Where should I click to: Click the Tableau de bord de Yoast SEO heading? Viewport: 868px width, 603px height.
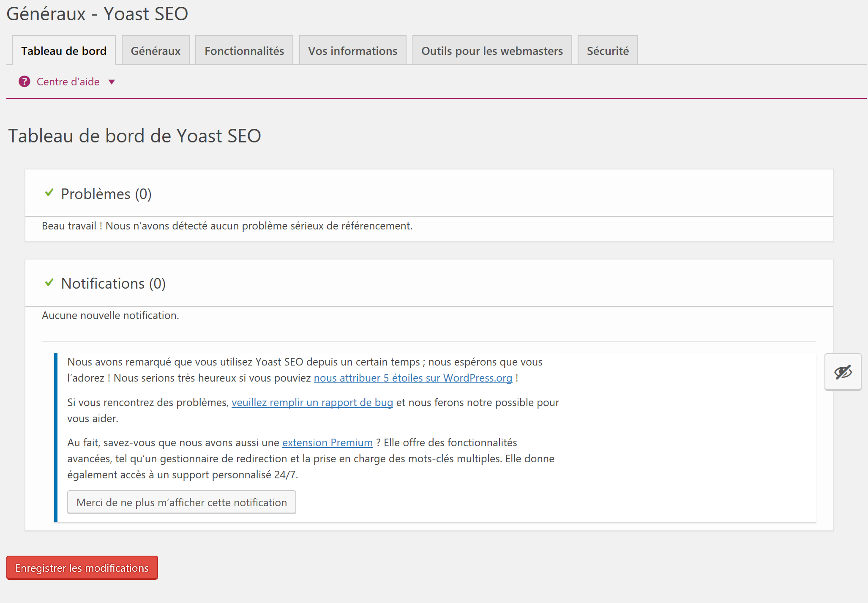point(134,136)
